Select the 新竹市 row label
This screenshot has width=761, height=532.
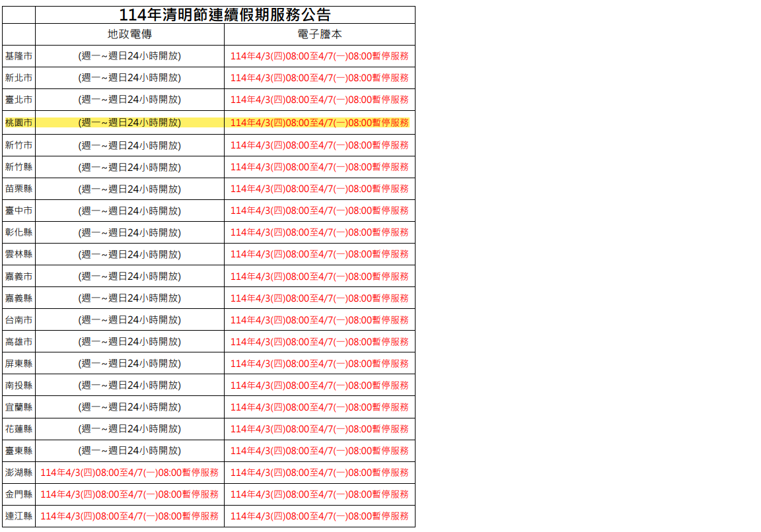pyautogui.click(x=19, y=145)
